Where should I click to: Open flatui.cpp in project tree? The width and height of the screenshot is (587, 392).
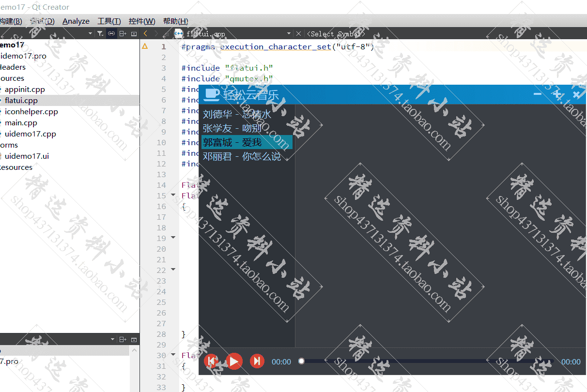(x=21, y=100)
